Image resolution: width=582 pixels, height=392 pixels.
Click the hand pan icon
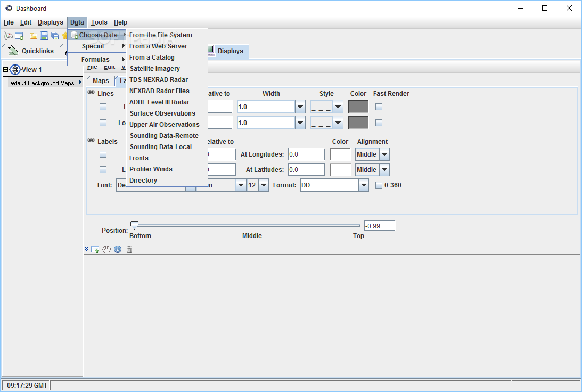click(x=106, y=249)
